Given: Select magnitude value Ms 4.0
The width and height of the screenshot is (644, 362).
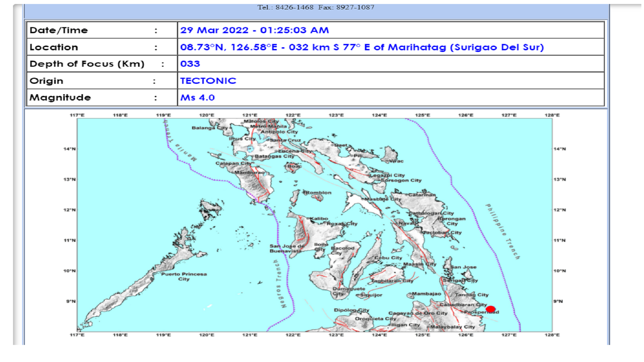Looking at the screenshot, I should tap(198, 98).
